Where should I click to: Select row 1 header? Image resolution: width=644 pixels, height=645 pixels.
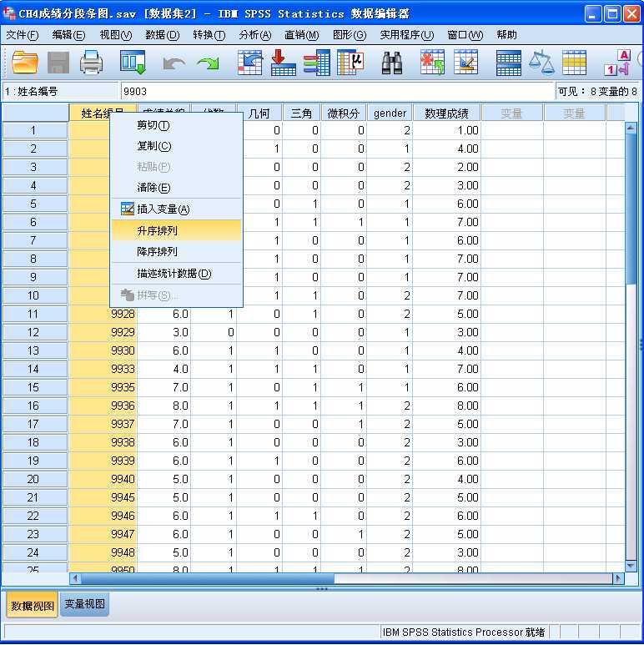[34, 130]
